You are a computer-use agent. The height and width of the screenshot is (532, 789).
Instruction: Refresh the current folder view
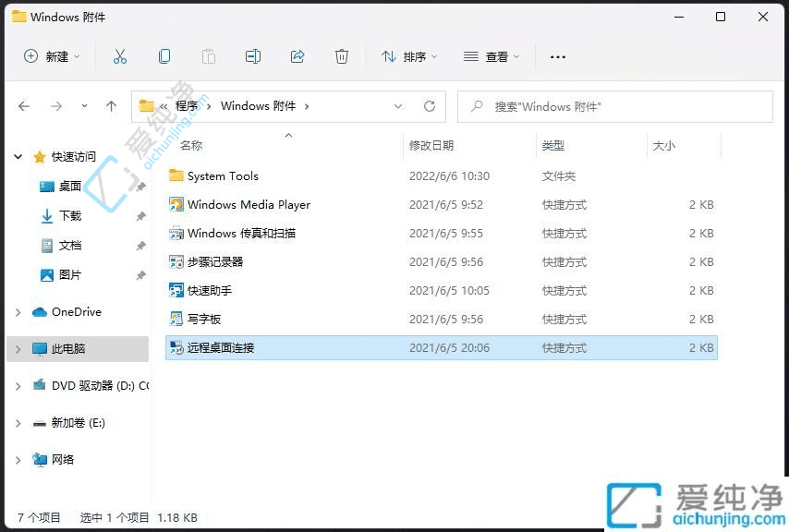pyautogui.click(x=430, y=106)
